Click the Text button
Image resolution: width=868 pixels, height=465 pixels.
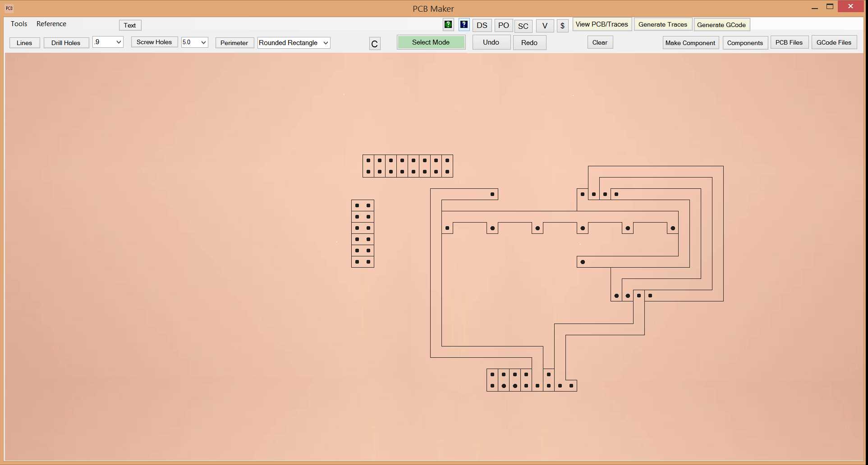(x=130, y=25)
